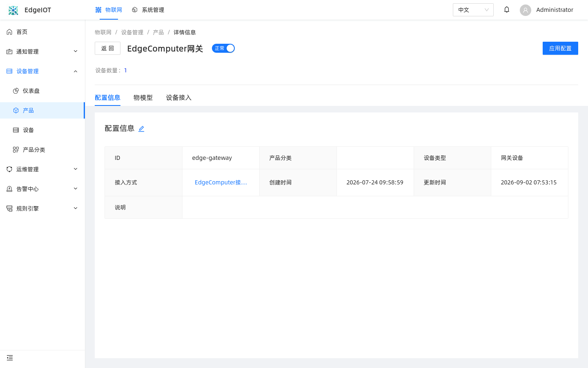Go to 产品 in the breadcrumb
This screenshot has width=588, height=368.
(158, 32)
